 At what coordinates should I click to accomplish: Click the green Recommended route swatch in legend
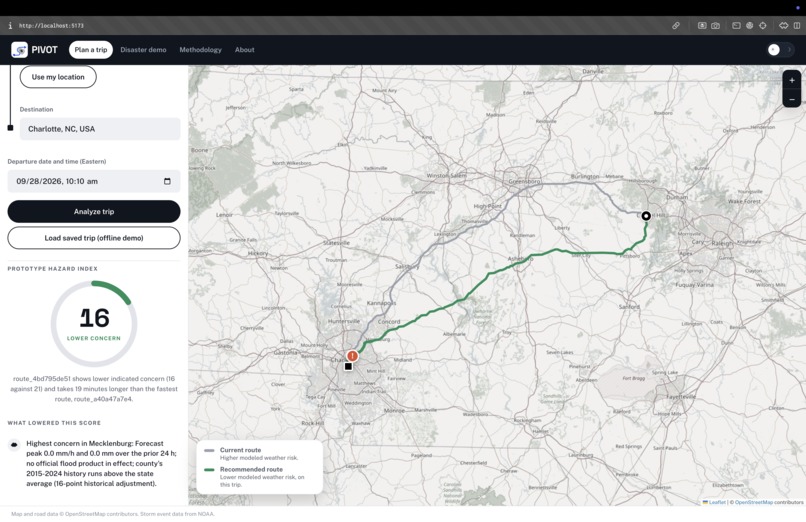tap(209, 470)
